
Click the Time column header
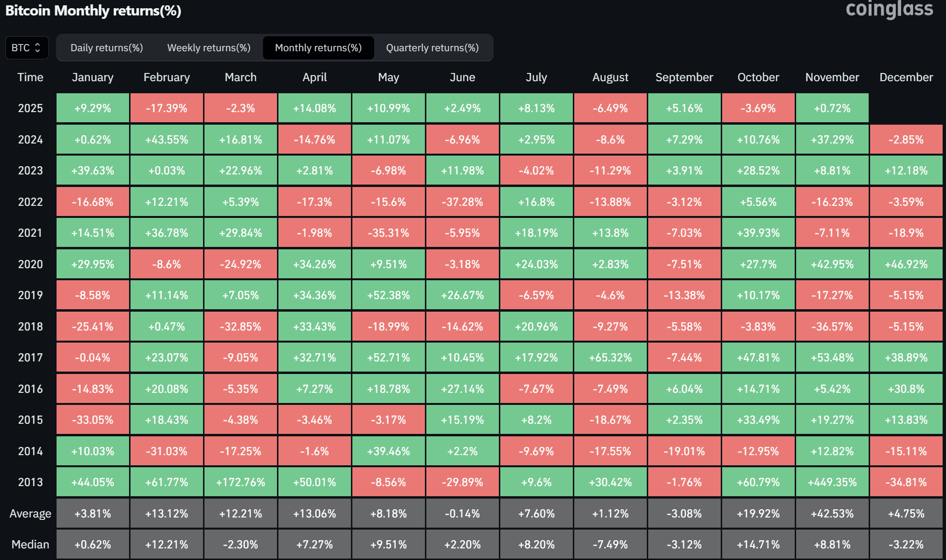click(x=30, y=77)
